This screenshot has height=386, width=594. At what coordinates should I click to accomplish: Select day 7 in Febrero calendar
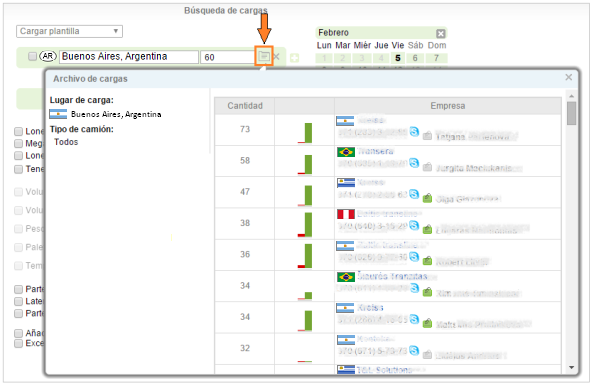tap(436, 58)
